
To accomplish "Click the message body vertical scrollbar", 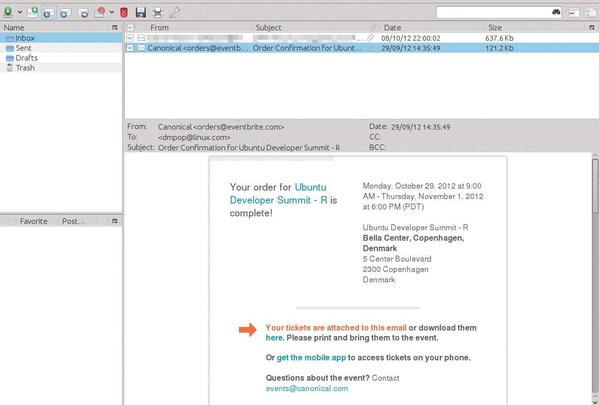I will (595, 278).
